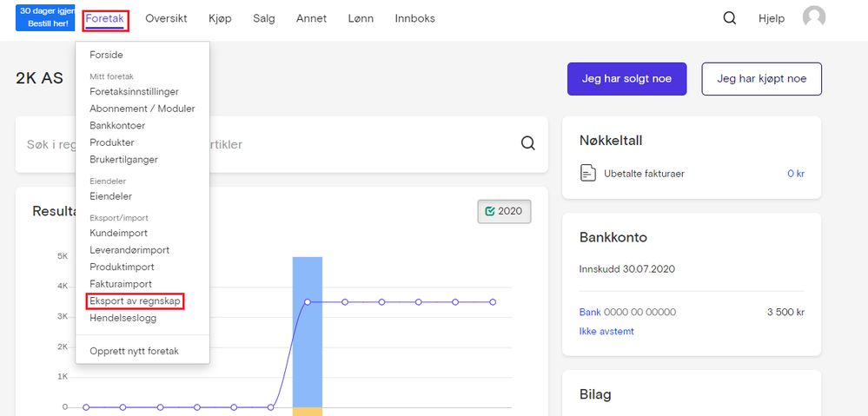
Task: Open the Hjelp link in header
Action: [x=772, y=18]
